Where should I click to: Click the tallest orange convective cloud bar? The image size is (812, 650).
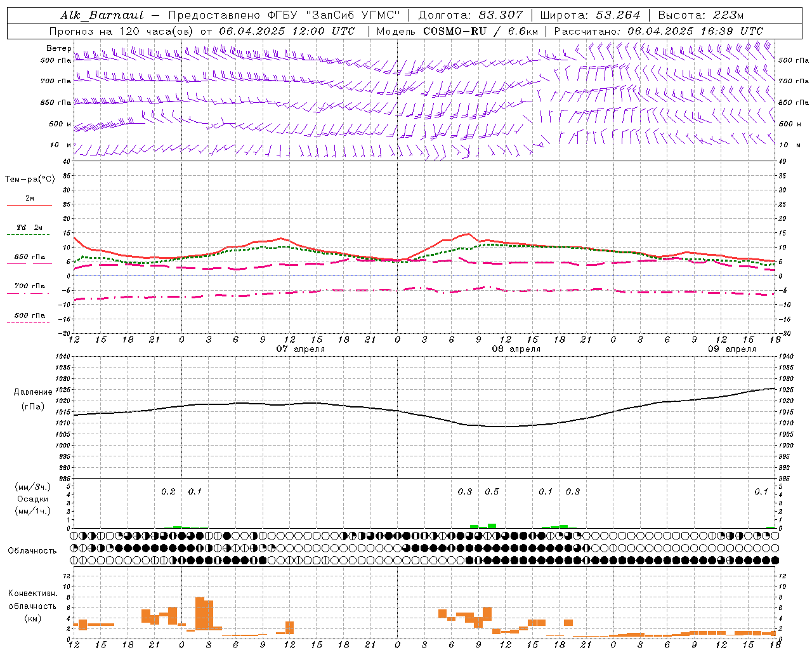200,613
